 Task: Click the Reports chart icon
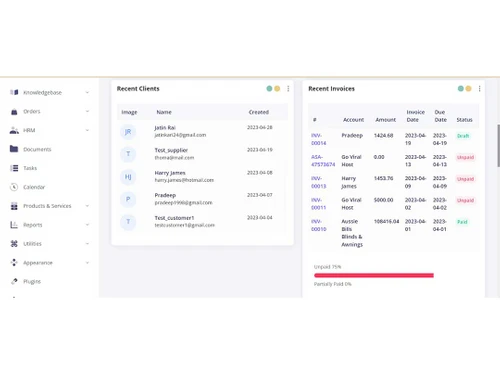[14, 225]
